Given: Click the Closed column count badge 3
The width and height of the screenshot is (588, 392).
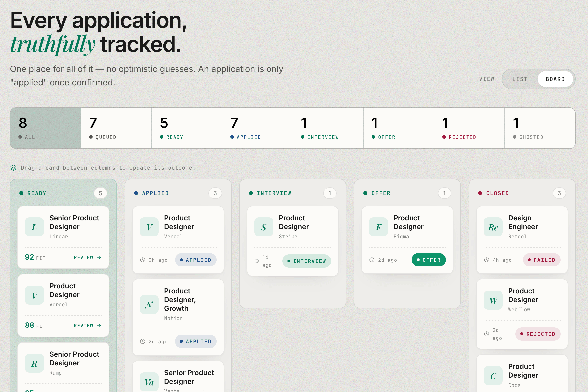Looking at the screenshot, I should (559, 193).
